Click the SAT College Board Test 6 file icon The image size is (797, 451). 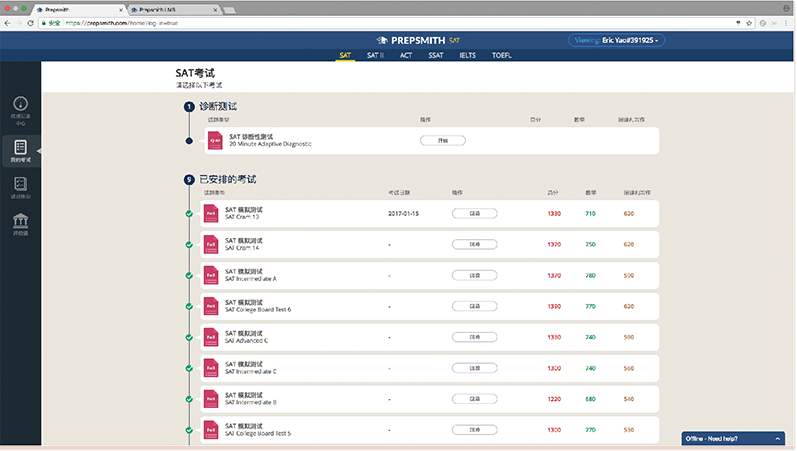[x=211, y=306]
